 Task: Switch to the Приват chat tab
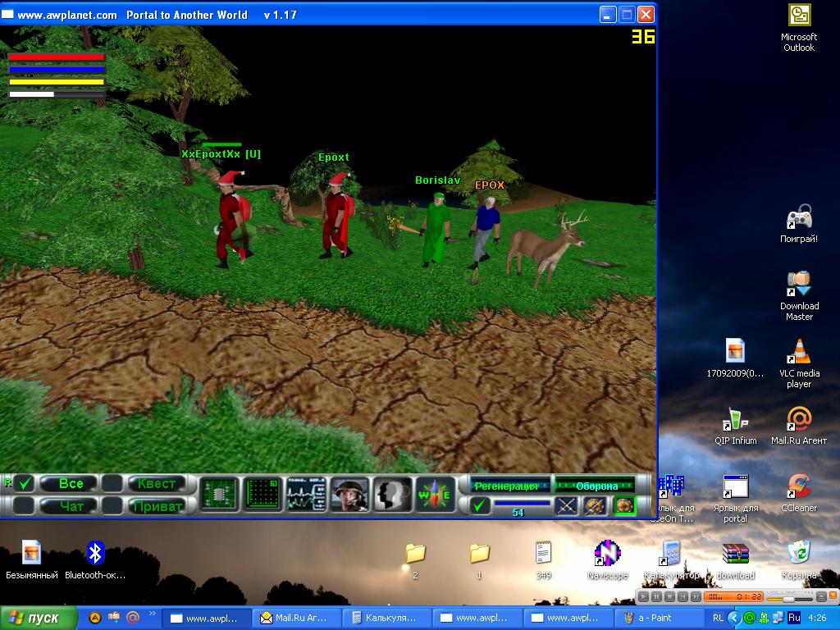(x=157, y=505)
